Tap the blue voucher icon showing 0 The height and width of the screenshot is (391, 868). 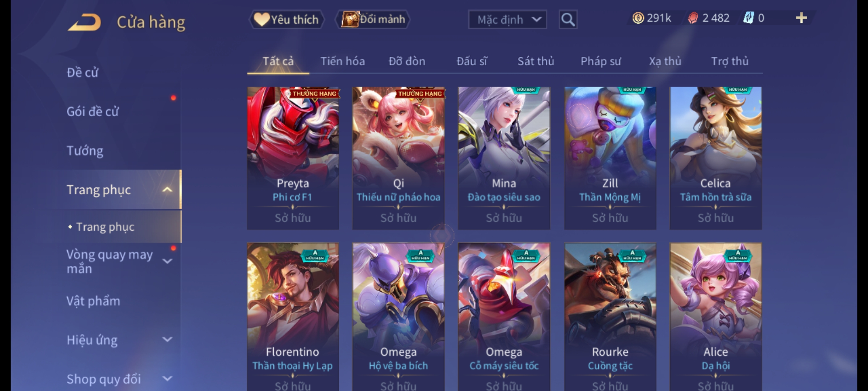[748, 18]
